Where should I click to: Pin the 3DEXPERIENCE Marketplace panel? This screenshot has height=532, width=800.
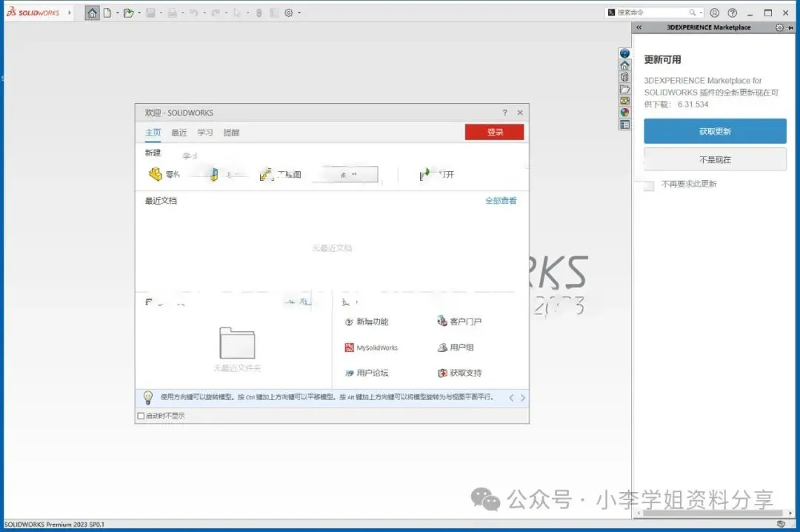(790, 27)
